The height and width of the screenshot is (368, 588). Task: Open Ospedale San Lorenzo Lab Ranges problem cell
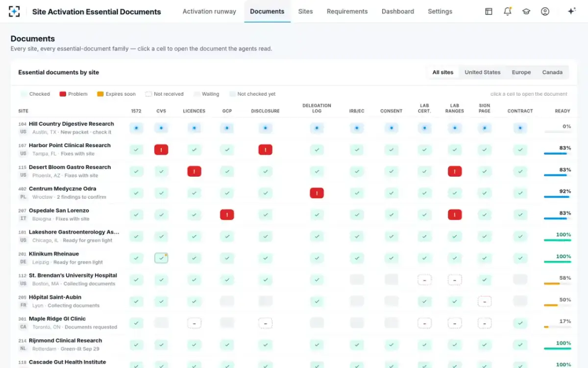pyautogui.click(x=455, y=214)
